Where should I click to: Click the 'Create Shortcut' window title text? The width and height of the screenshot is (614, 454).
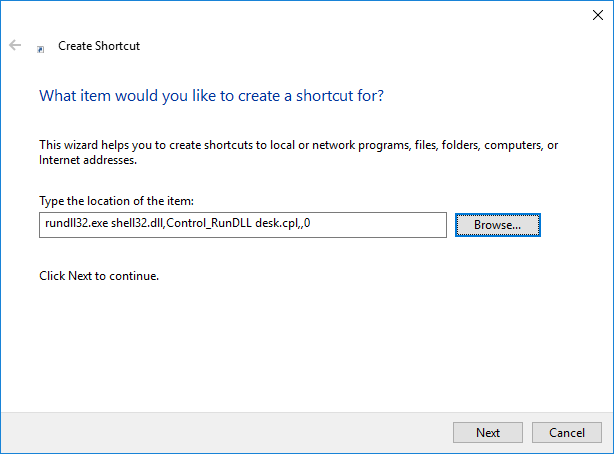99,46
